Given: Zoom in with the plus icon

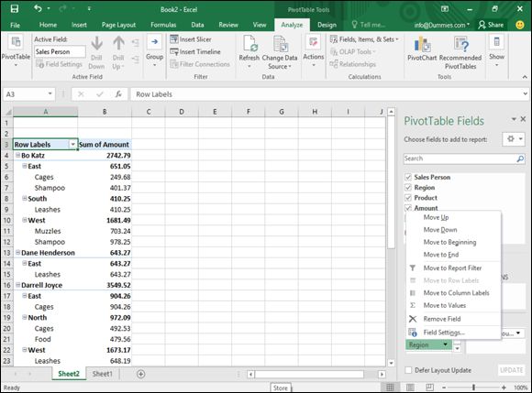Looking at the screenshot, I should pos(504,388).
